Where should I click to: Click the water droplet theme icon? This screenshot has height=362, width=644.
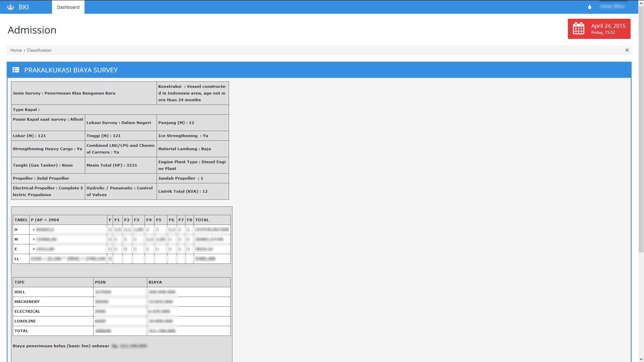tap(589, 7)
